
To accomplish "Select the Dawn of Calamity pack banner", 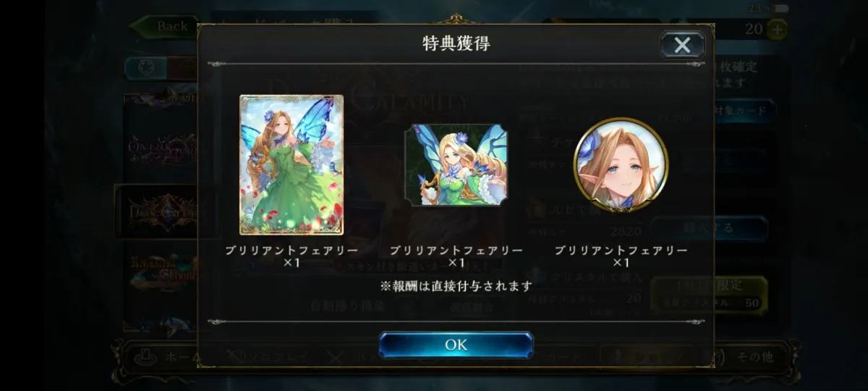I will point(156,211).
